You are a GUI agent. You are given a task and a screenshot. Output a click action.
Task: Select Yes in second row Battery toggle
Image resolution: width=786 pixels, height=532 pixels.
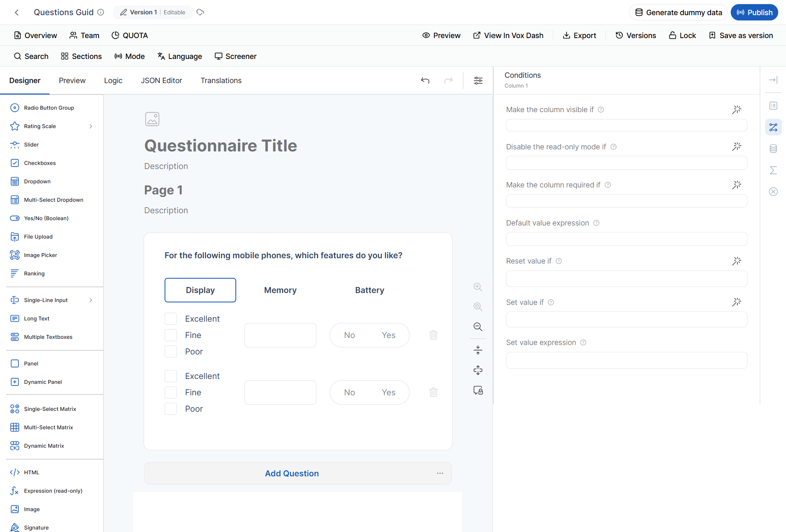pos(388,392)
